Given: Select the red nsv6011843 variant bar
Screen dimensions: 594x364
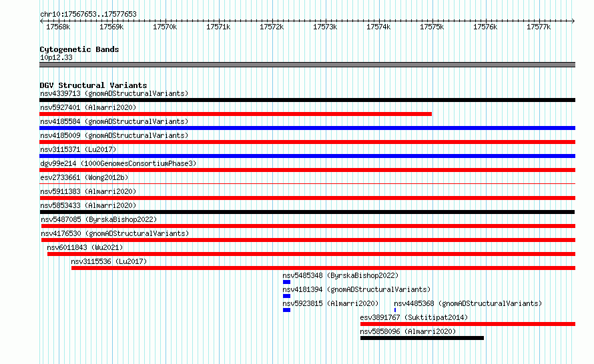Looking at the screenshot, I should (x=312, y=254).
